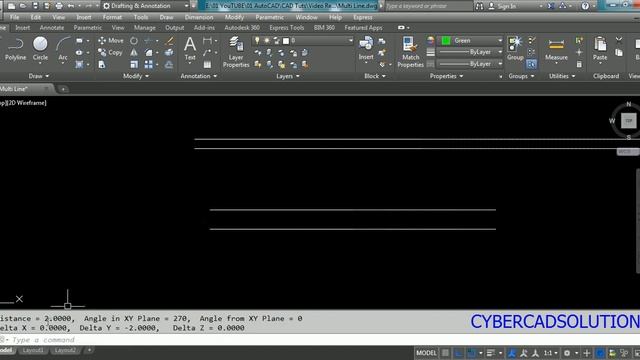Switch to the Annotate ribbon tab

[x=52, y=28]
